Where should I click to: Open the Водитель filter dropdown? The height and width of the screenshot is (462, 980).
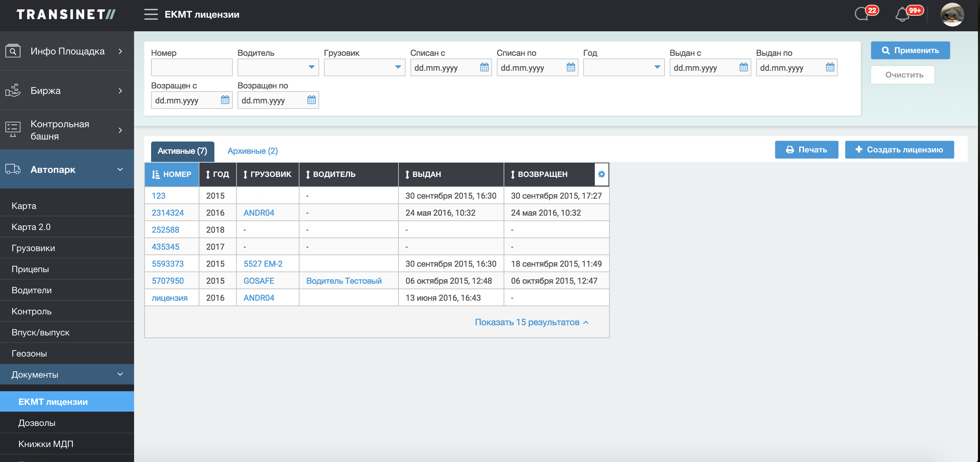point(278,68)
